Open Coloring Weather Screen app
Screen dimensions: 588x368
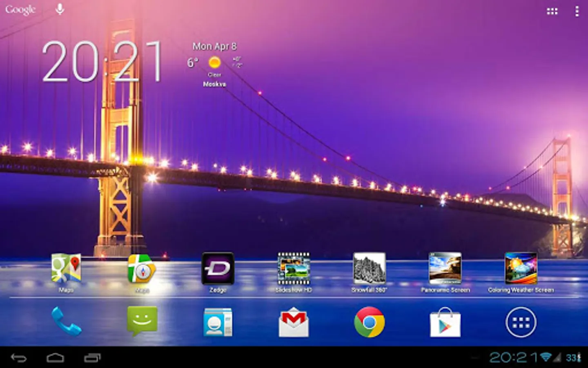[x=521, y=269]
